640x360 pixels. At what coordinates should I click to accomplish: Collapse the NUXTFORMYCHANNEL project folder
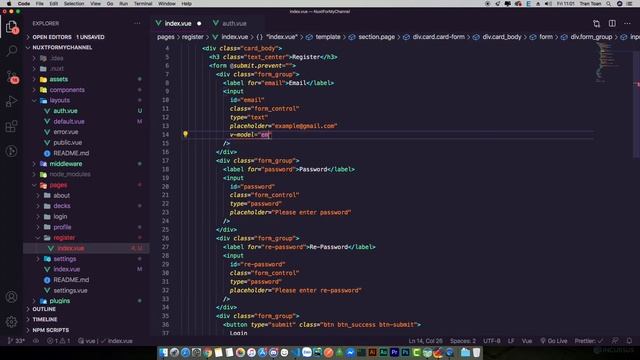click(x=86, y=47)
